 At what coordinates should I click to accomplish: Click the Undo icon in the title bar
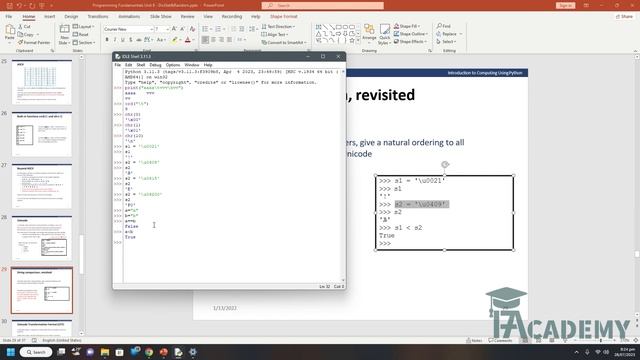pos(19,6)
